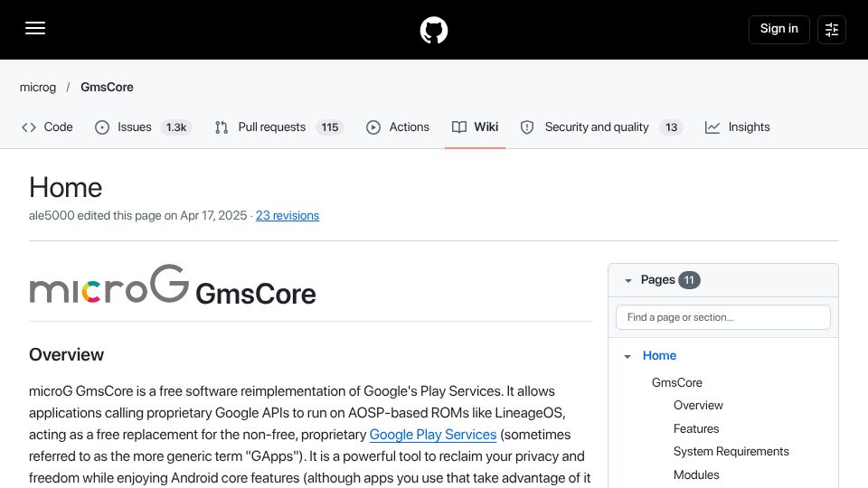The width and height of the screenshot is (868, 488).
Task: Click the Actions play icon
Action: coord(373,127)
